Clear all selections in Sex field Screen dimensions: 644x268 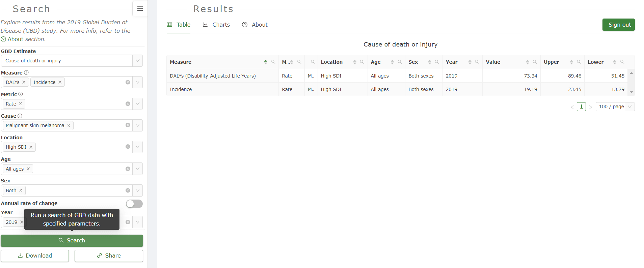[128, 190]
